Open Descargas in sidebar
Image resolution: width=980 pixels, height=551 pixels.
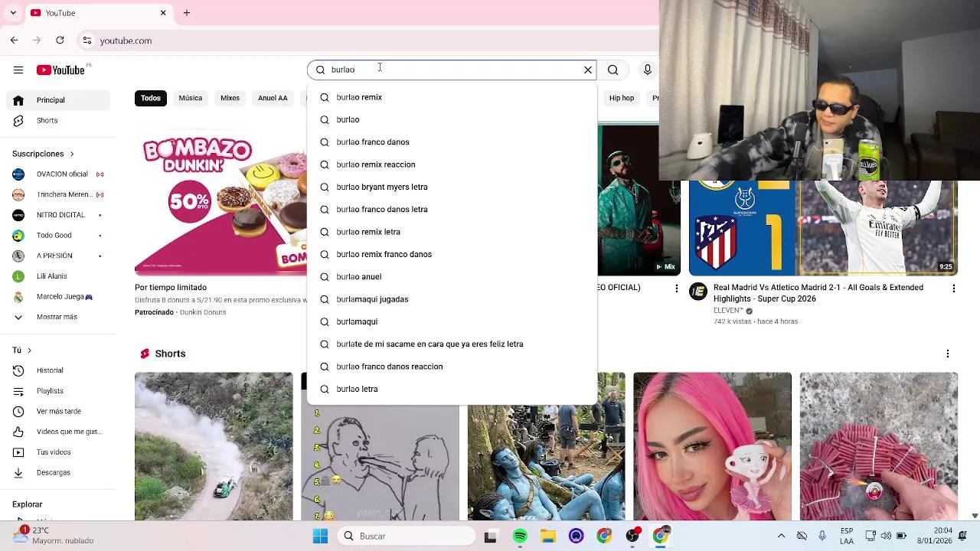tap(60, 472)
